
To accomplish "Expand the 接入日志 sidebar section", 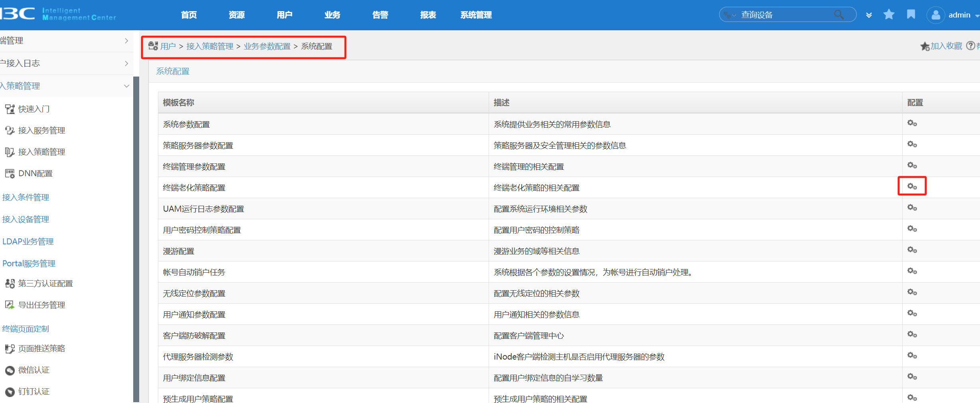I will pos(126,63).
